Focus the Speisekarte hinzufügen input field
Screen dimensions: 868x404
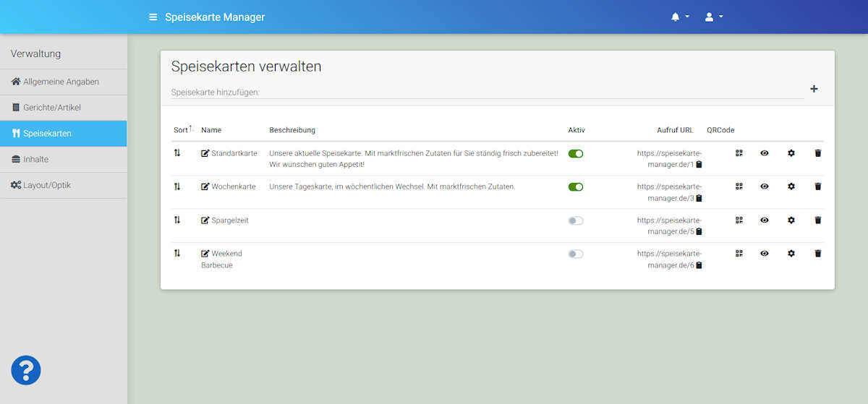click(486, 92)
